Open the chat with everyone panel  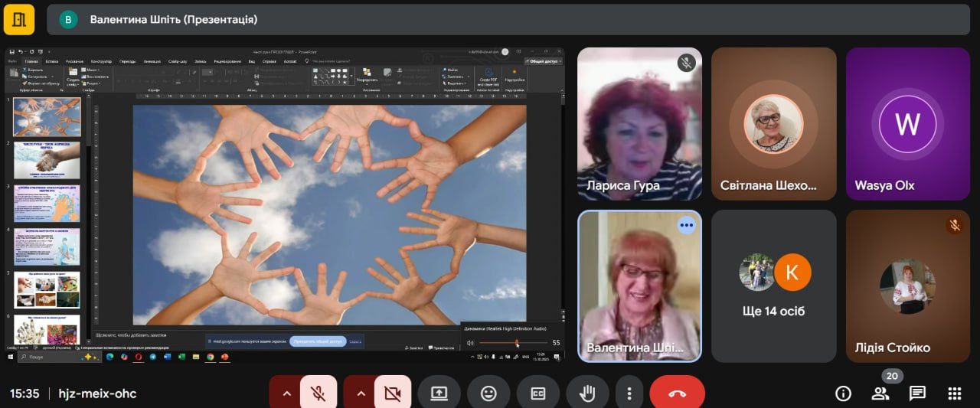(917, 393)
